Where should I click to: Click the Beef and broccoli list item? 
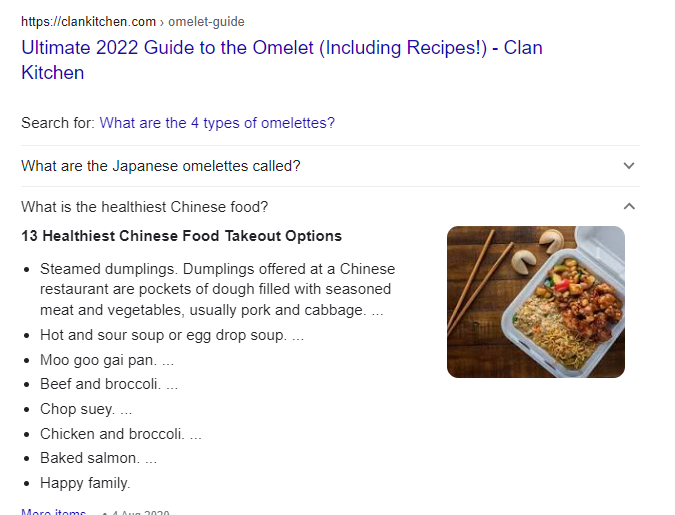[x=109, y=384]
